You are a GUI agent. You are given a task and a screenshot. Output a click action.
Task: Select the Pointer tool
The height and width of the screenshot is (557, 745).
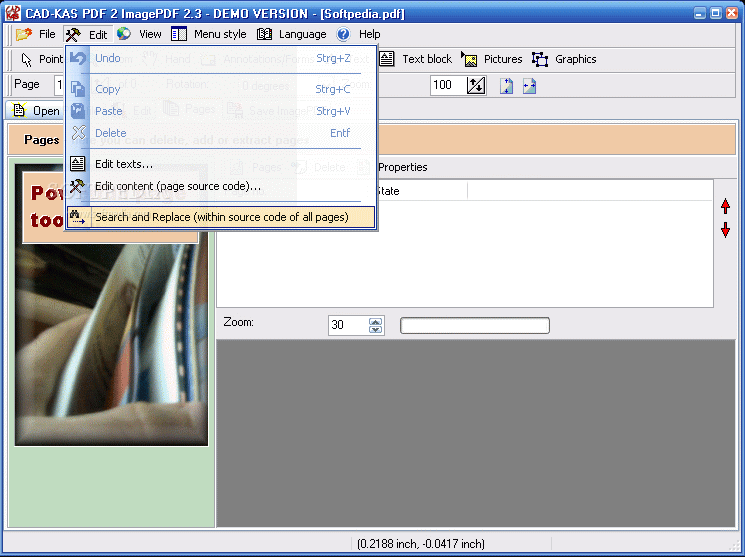[41, 59]
